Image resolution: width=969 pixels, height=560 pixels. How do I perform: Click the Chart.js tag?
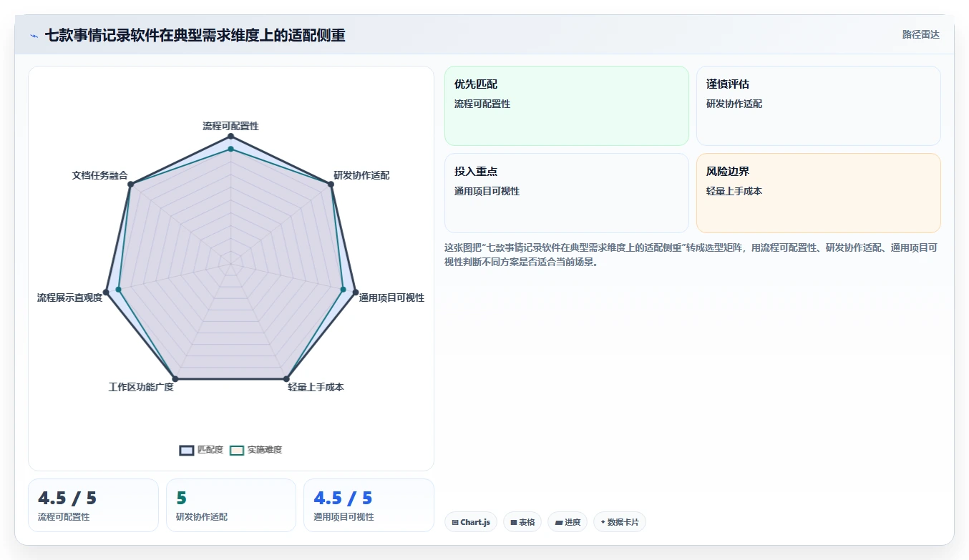coord(470,522)
